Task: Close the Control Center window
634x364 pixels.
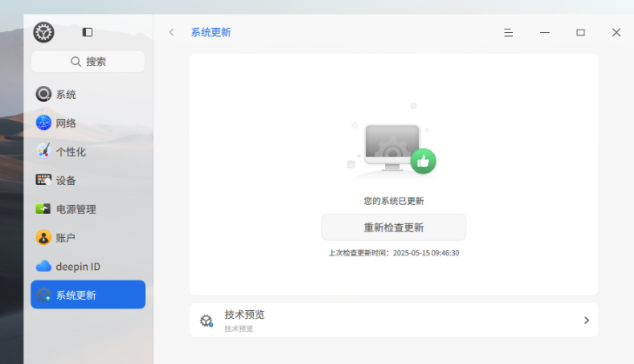Action: click(x=617, y=32)
